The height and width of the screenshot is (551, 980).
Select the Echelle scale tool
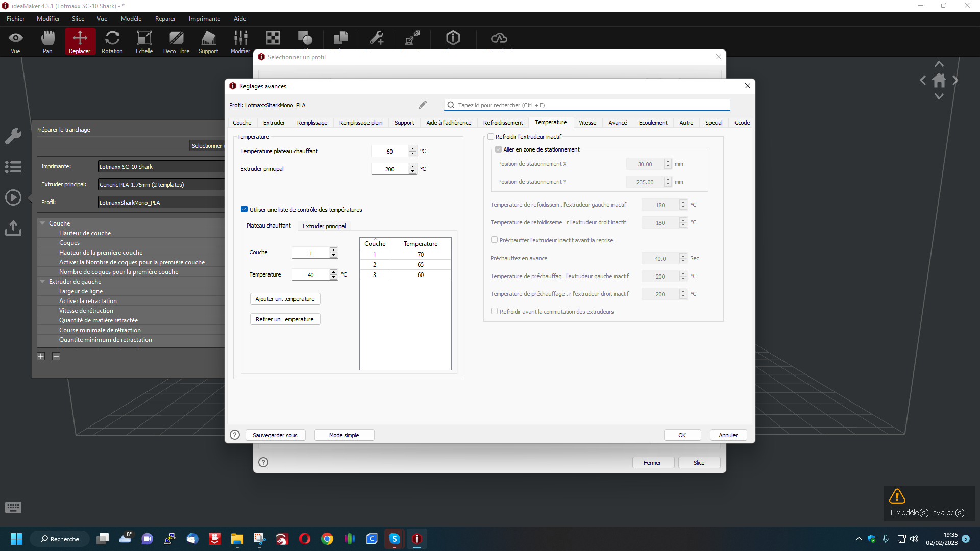(144, 42)
